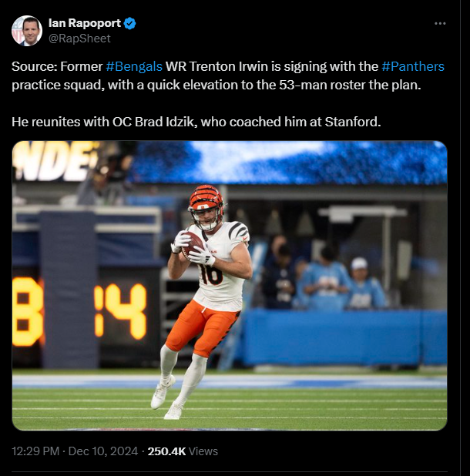Click the yellow scoreboard digits 14
The height and width of the screenshot is (476, 470).
pyautogui.click(x=120, y=311)
